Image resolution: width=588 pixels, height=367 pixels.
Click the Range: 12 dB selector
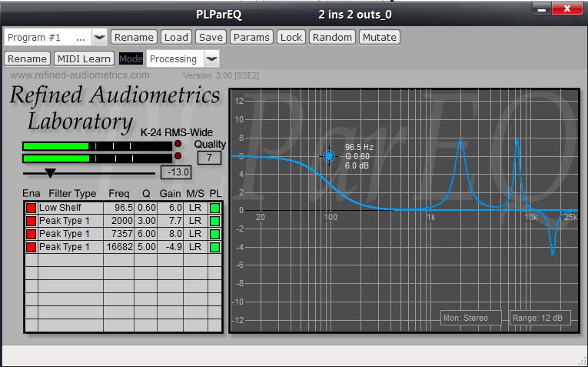[540, 318]
